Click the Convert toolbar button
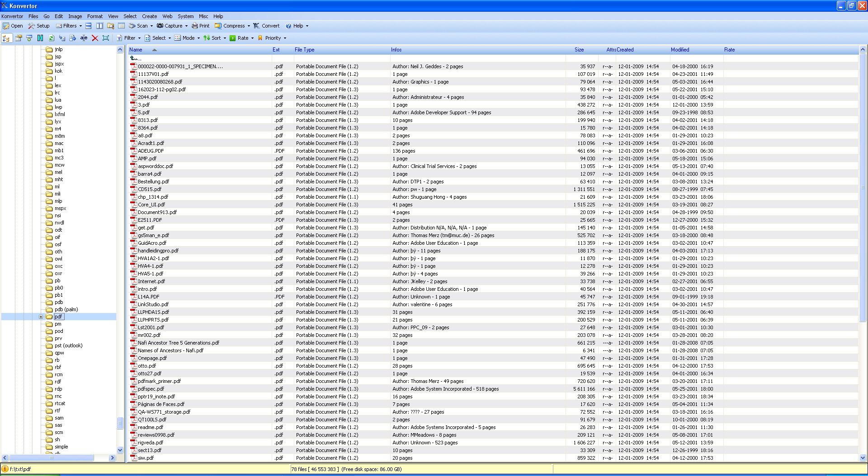 (266, 26)
